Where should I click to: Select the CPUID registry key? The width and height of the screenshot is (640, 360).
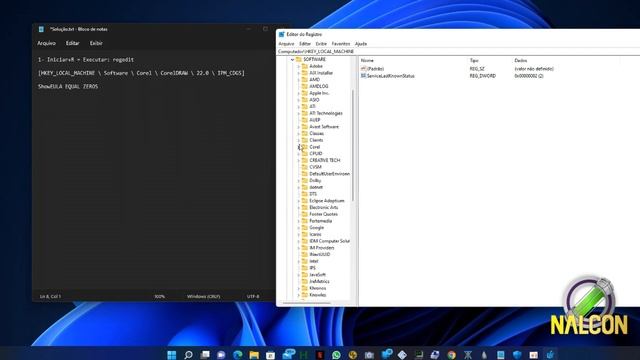tap(316, 153)
